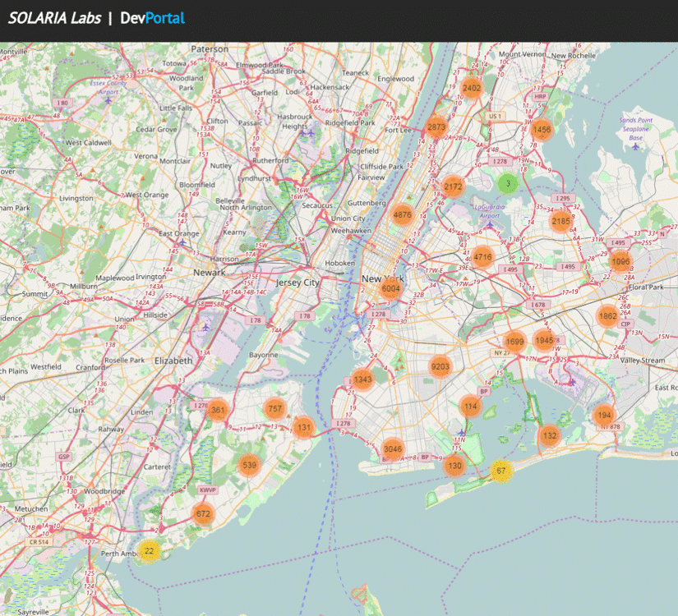Screen dimensions: 678x616
Task: Expand the cluster marker labeled 4876
Action: tap(402, 215)
